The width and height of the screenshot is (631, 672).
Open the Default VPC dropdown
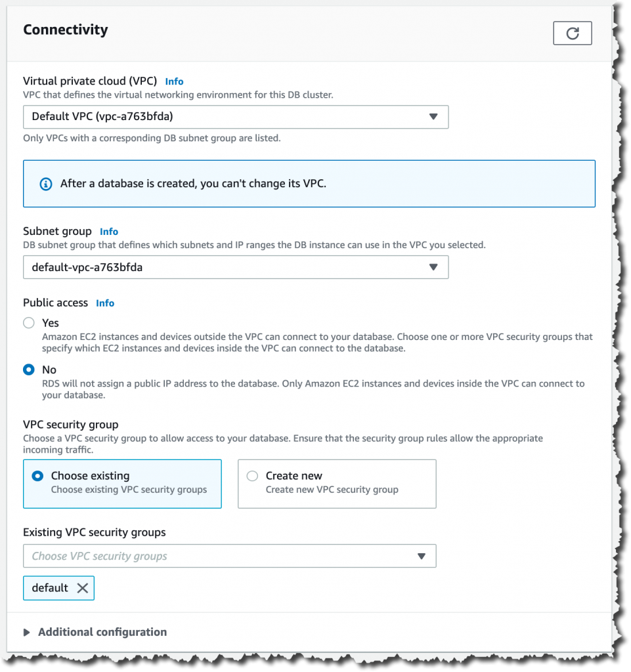(x=236, y=117)
